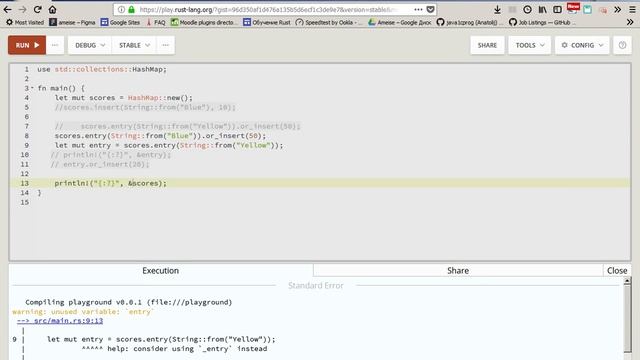Close the output panel
640x360 pixels.
point(617,271)
